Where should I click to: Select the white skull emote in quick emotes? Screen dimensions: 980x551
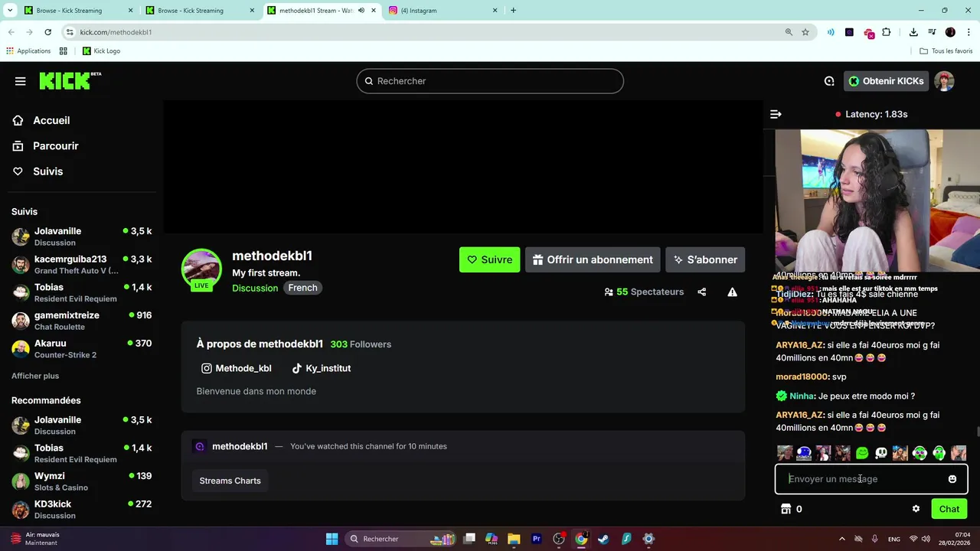(881, 453)
